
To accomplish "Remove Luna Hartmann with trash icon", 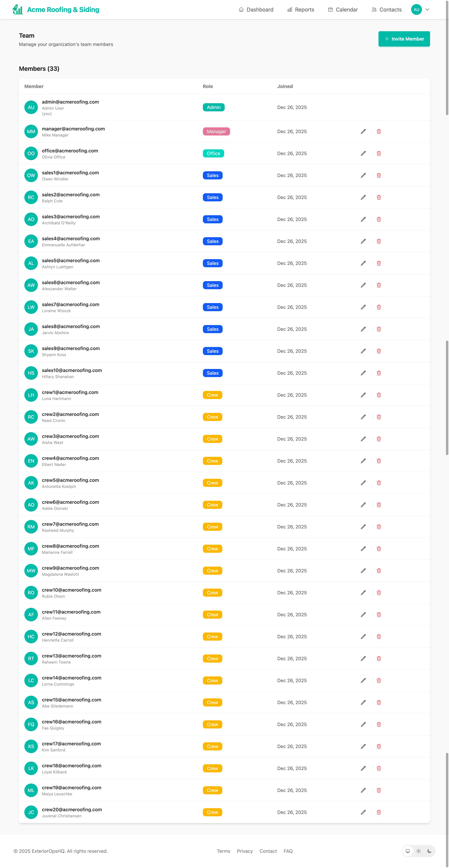I will point(379,395).
